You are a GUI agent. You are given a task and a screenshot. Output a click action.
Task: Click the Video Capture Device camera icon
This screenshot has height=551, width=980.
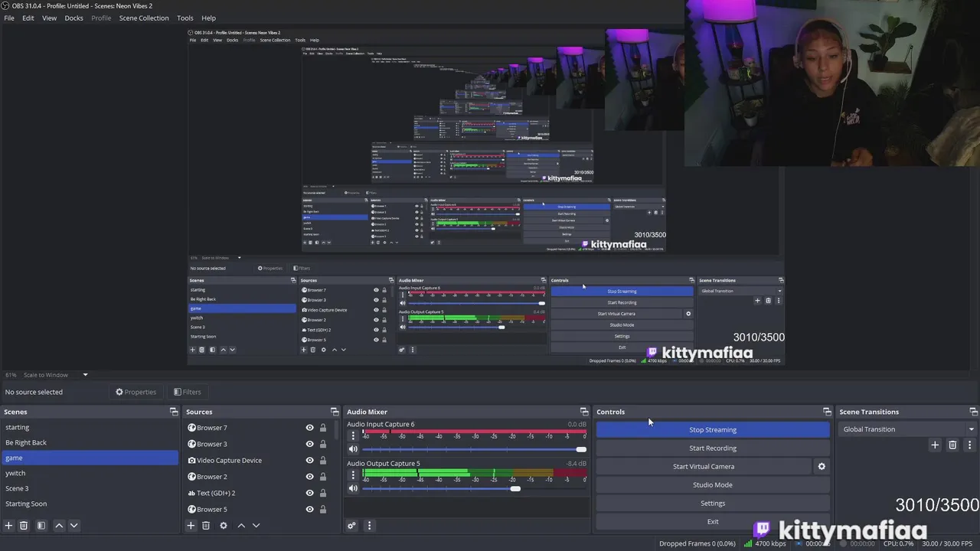click(x=191, y=461)
